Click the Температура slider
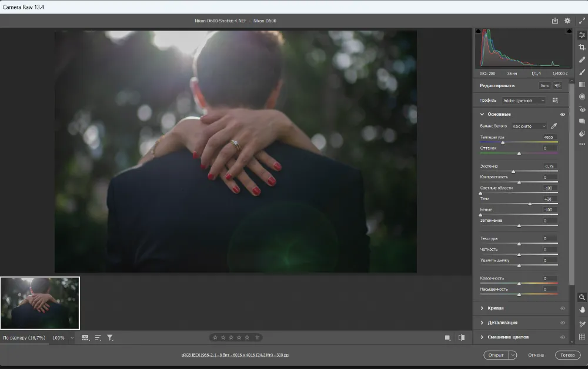 tap(519, 142)
